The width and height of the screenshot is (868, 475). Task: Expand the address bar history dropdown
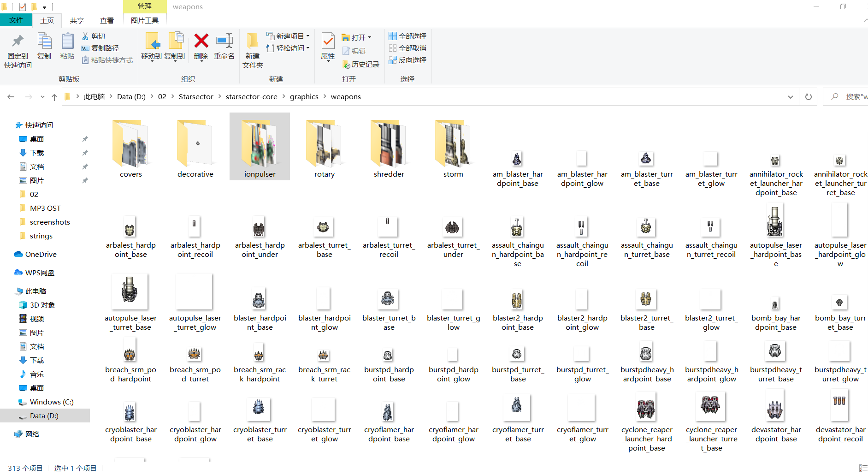pyautogui.click(x=790, y=97)
